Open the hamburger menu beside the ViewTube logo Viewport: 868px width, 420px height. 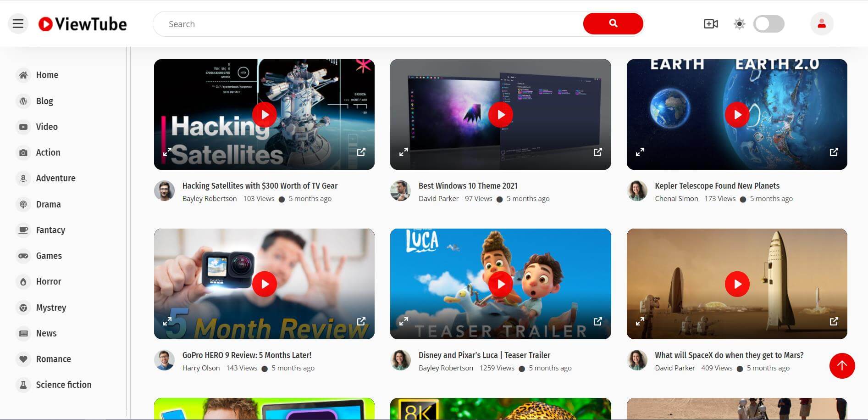coord(18,24)
